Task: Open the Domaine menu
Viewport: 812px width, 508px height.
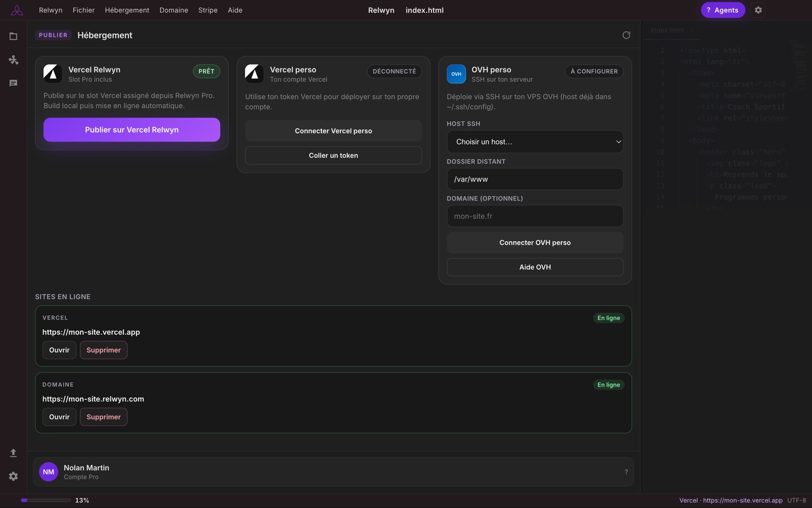Action: (x=174, y=10)
